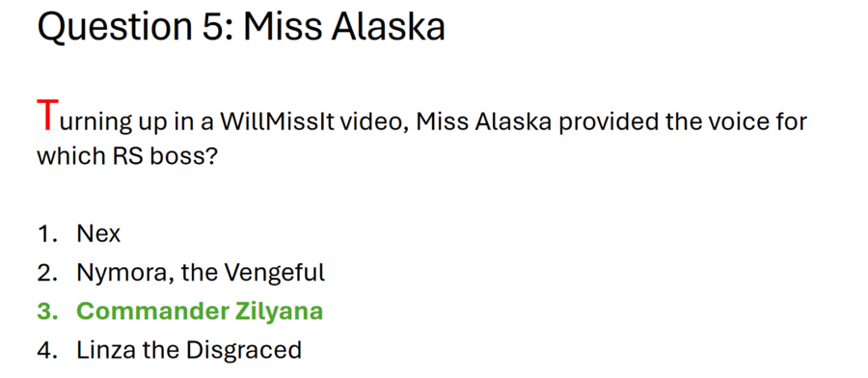Click the word 'which' starting the second line
868x378 pixels.
(x=72, y=156)
